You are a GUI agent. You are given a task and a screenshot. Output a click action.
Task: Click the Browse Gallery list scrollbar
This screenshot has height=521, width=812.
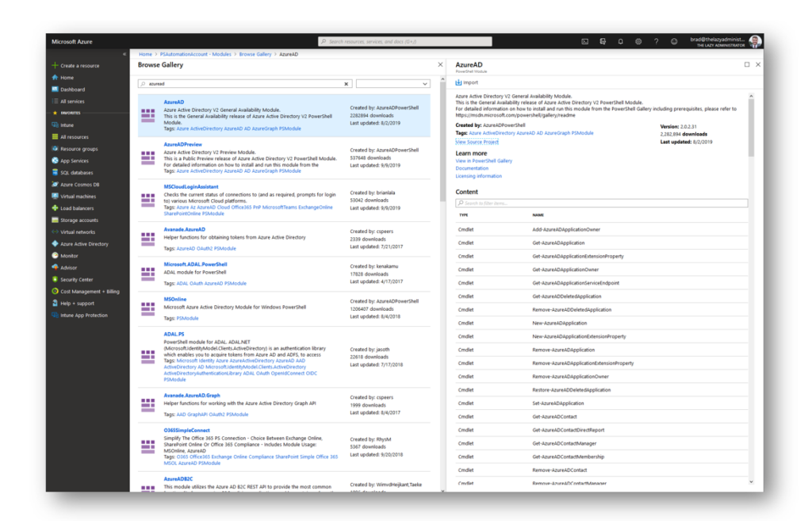coord(442,140)
